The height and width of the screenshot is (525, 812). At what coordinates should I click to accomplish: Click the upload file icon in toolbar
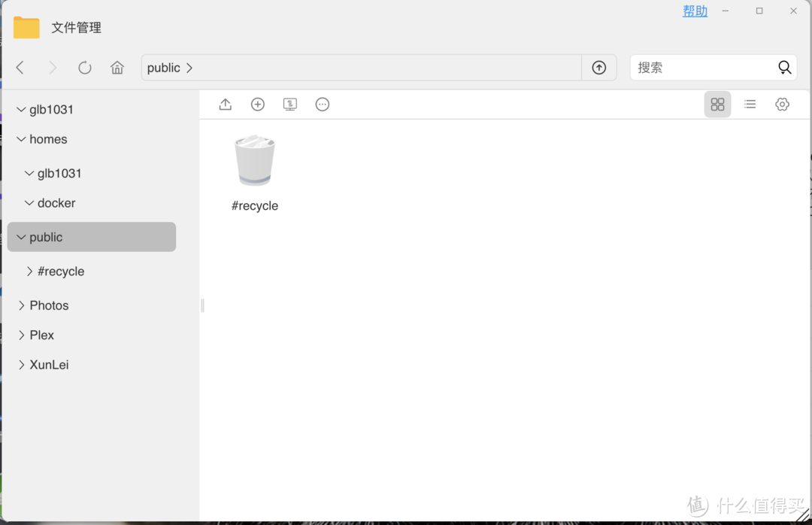click(225, 105)
